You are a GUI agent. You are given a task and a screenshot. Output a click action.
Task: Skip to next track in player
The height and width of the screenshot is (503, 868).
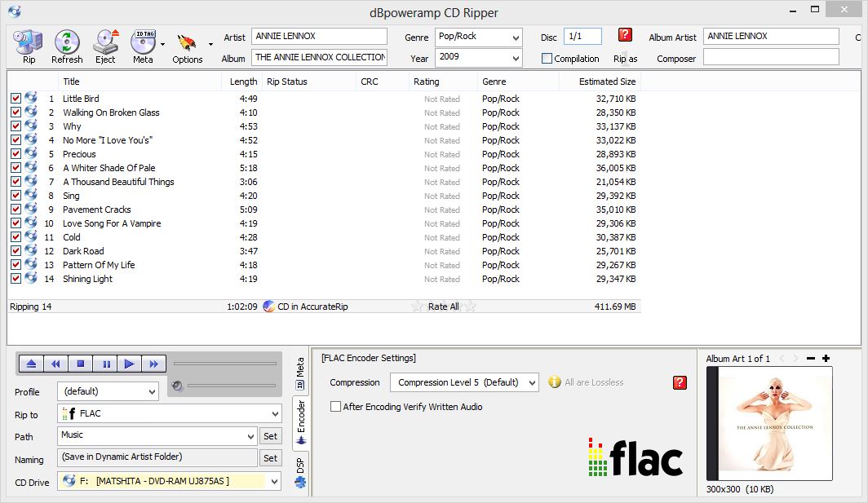click(x=153, y=364)
